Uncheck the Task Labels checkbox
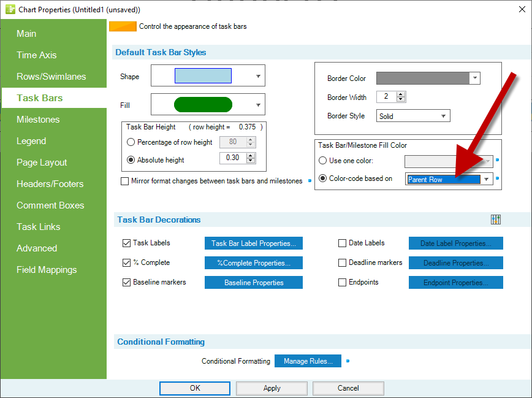 click(126, 243)
